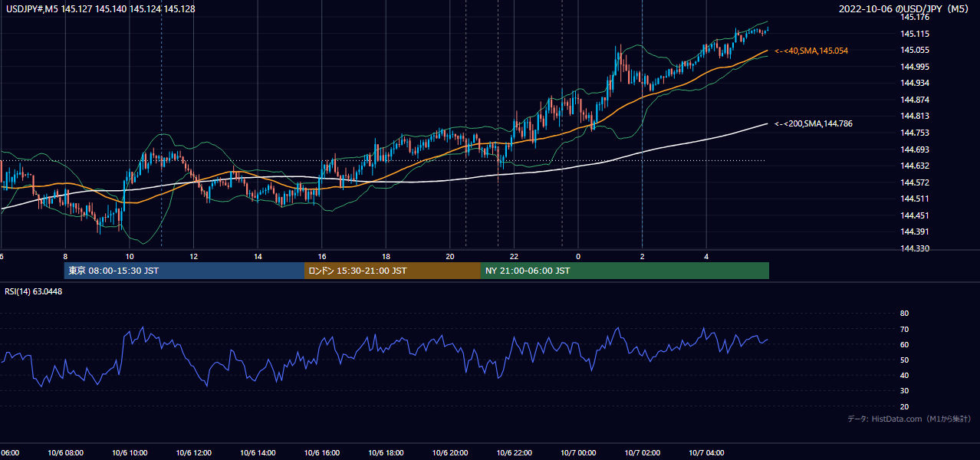Click the 144.330 price axis label
This screenshot has height=460, width=980.
(914, 248)
